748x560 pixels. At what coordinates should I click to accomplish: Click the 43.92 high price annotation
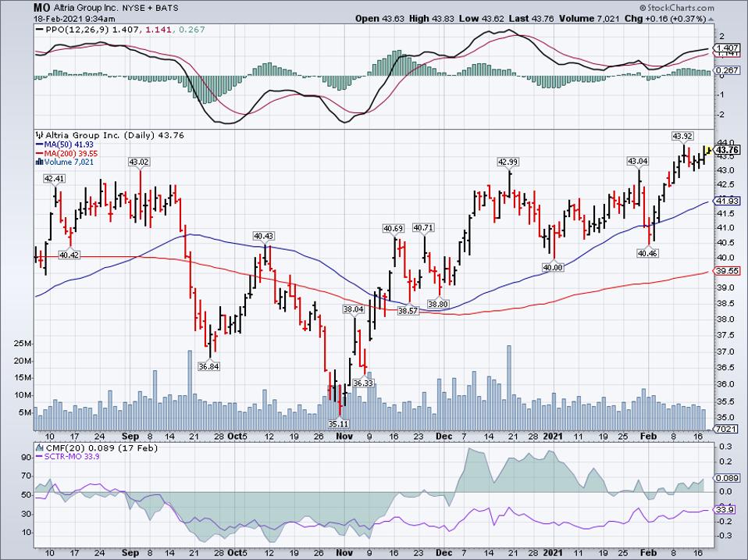[682, 137]
